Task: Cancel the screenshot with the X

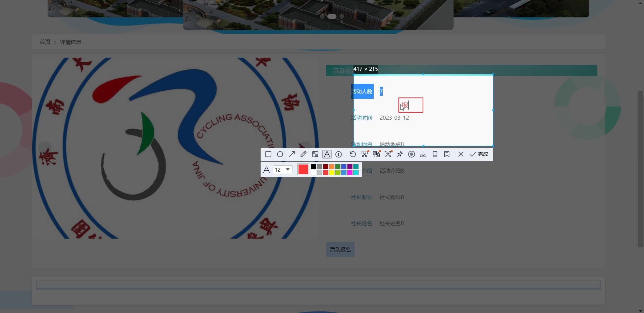Action: (461, 154)
